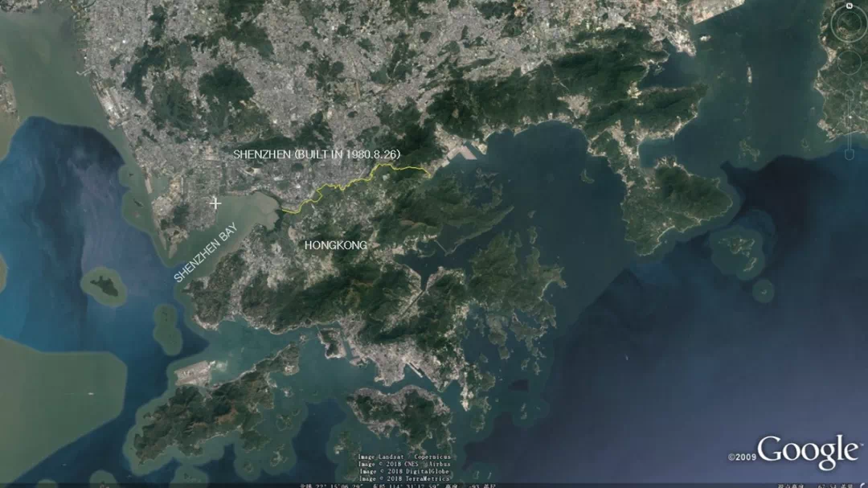Click the white crosshair placemark near Shenzhen Bay
Image resolution: width=868 pixels, height=488 pixels.
215,204
